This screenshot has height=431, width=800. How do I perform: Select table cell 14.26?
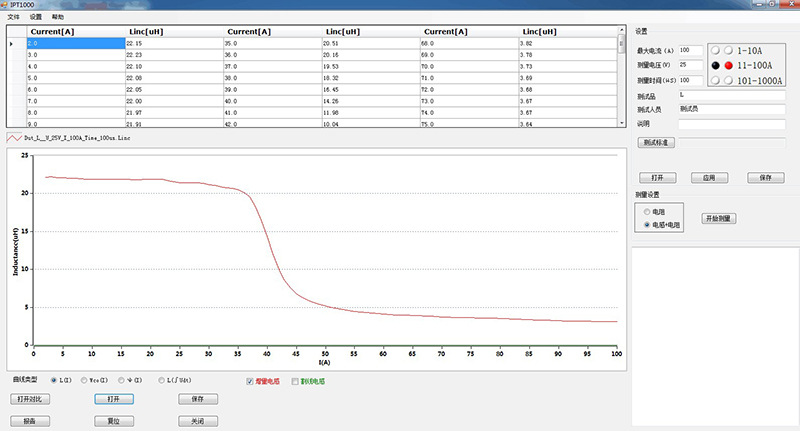pos(371,102)
